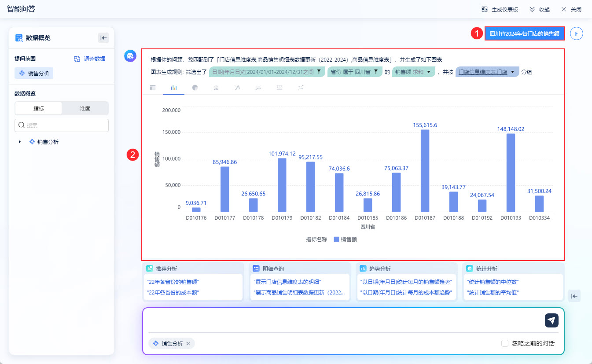
Task: Click the 销售额 legend color swatch
Action: [336, 239]
